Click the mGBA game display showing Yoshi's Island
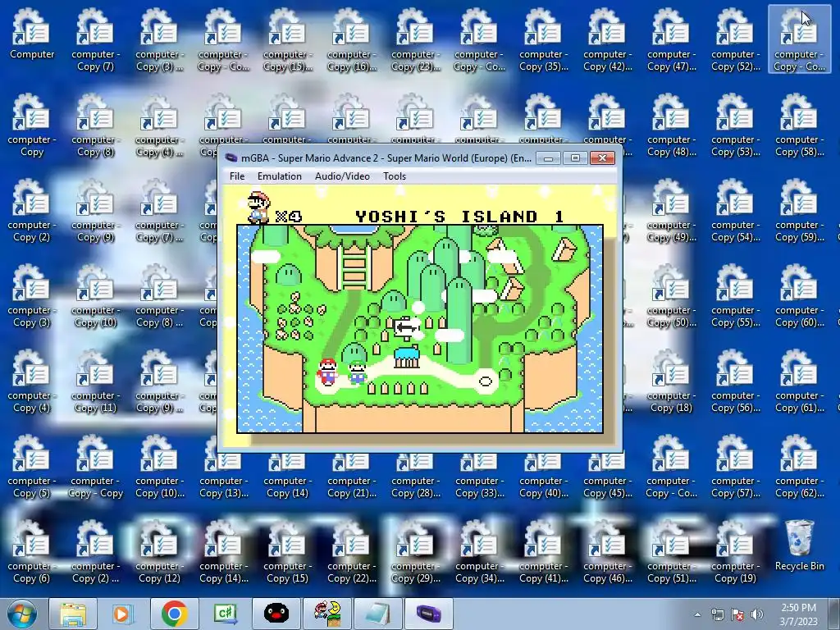840x630 pixels. tap(420, 316)
